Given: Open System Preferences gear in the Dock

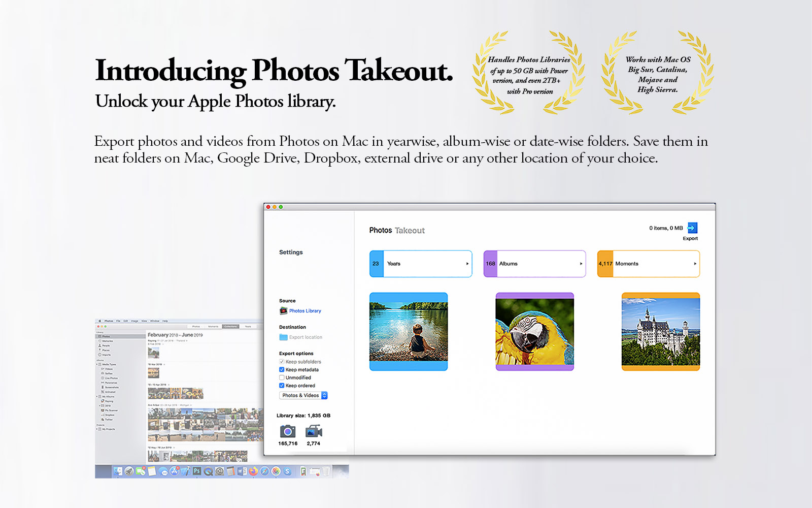Looking at the screenshot, I should 219,471.
